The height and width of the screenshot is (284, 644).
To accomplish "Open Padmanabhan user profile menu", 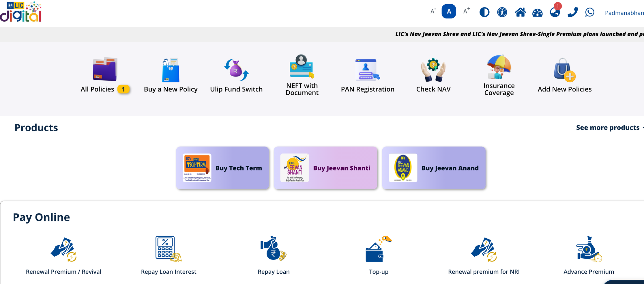I will (624, 13).
